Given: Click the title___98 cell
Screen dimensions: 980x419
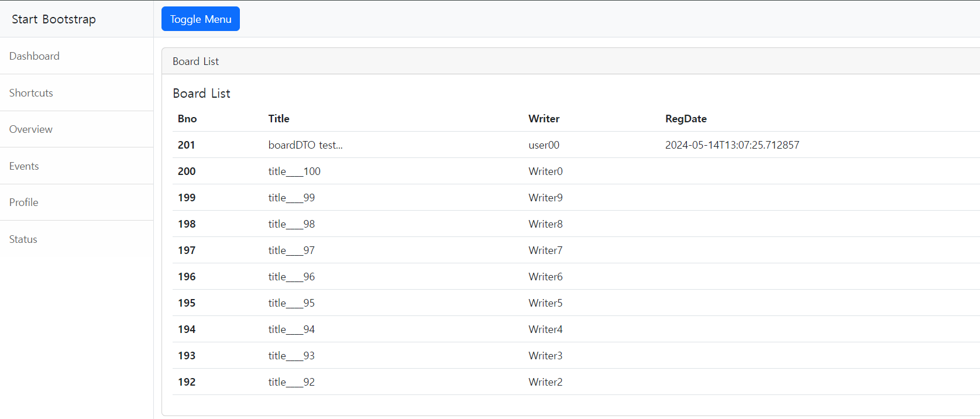Looking at the screenshot, I should 291,224.
